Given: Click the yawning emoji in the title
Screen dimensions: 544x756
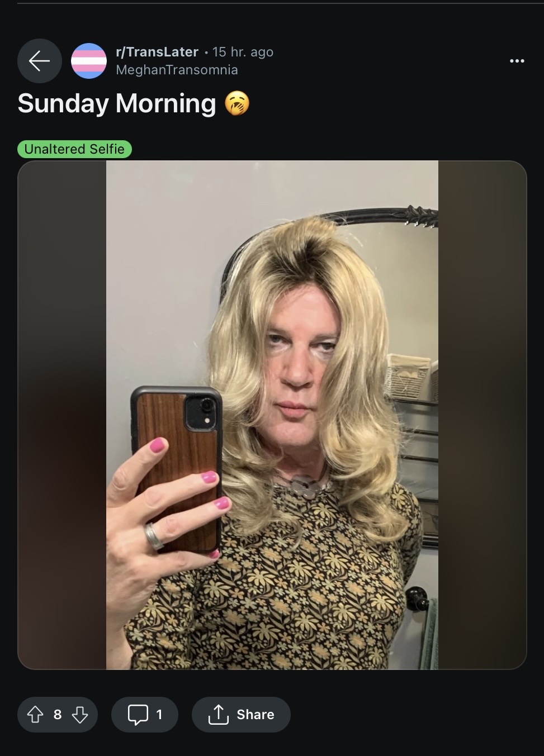Looking at the screenshot, I should tap(237, 104).
